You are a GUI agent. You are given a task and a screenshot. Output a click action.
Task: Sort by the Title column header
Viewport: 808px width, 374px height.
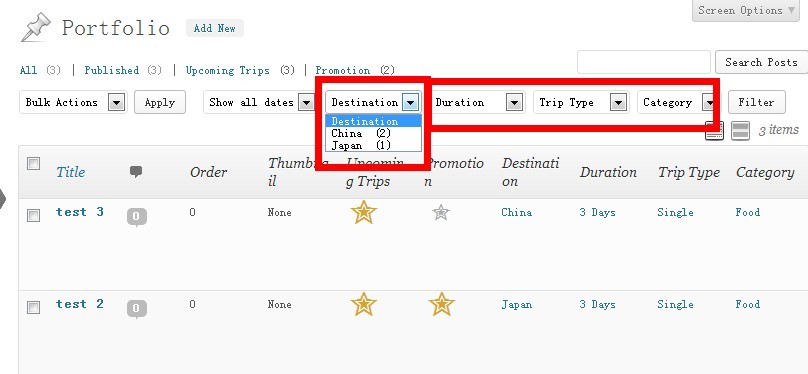(x=71, y=172)
